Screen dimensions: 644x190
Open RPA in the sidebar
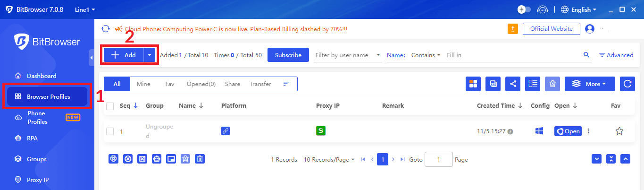pyautogui.click(x=32, y=138)
